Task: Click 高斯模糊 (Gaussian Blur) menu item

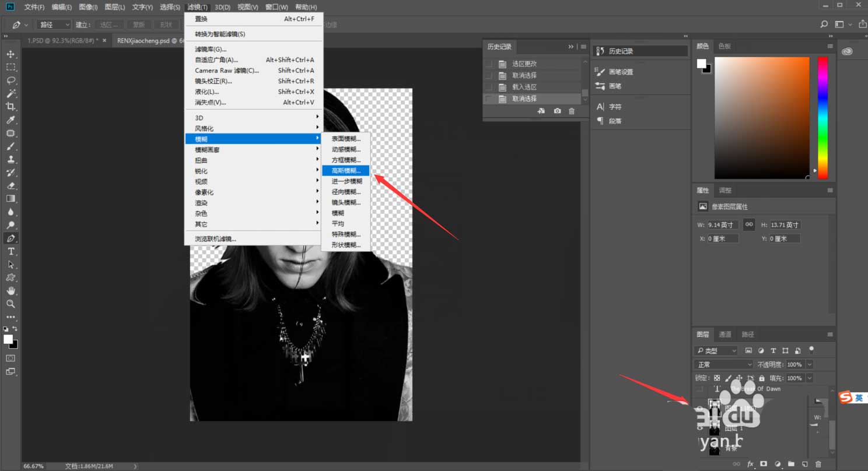Action: point(346,171)
